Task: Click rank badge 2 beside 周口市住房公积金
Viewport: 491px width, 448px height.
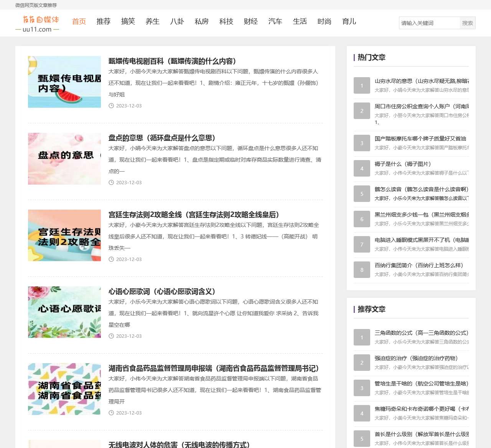Action: tap(362, 111)
